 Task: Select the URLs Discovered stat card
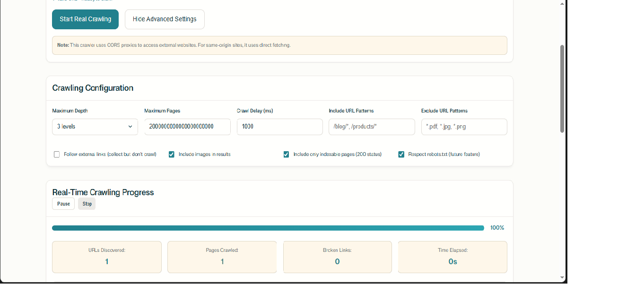[x=107, y=257]
